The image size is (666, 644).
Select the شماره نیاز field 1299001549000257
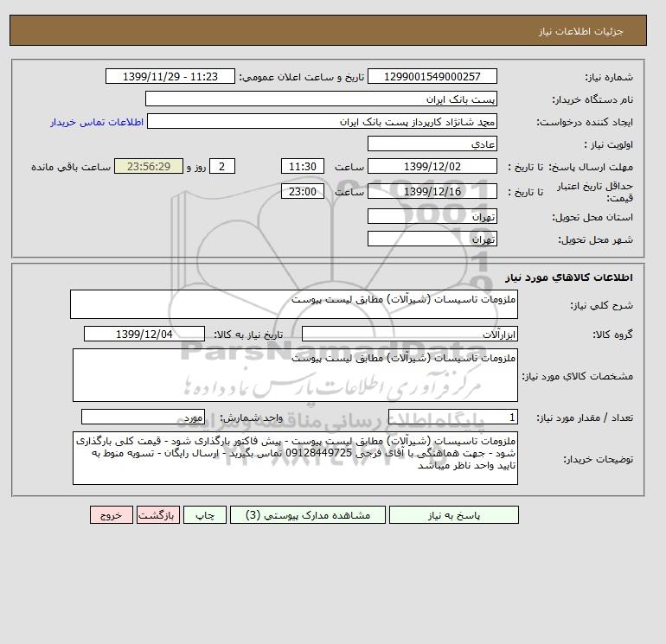[432, 76]
